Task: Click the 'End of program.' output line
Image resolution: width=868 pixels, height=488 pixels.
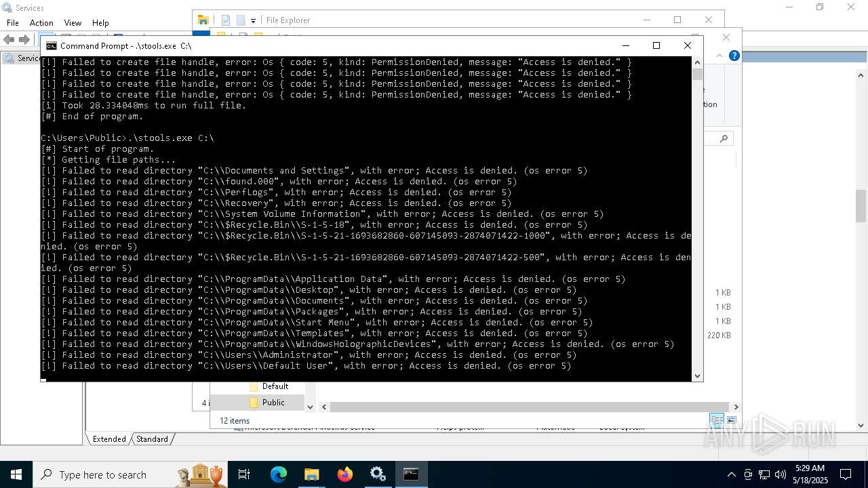Action: (x=102, y=116)
